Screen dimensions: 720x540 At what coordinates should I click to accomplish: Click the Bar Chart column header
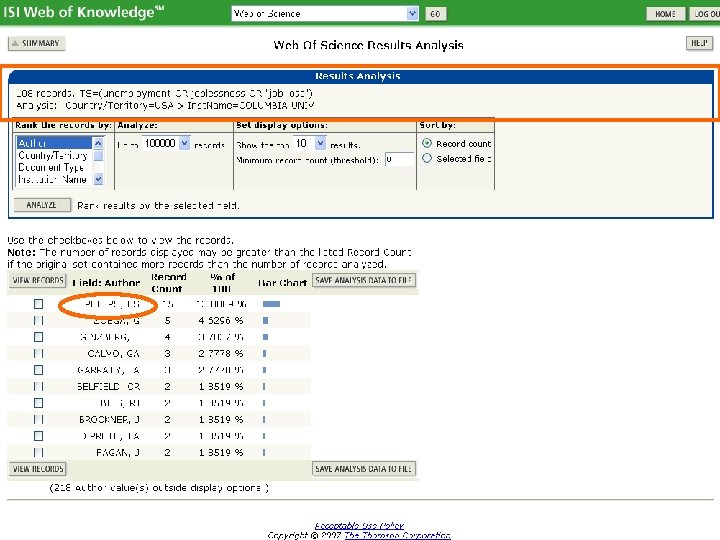[282, 283]
